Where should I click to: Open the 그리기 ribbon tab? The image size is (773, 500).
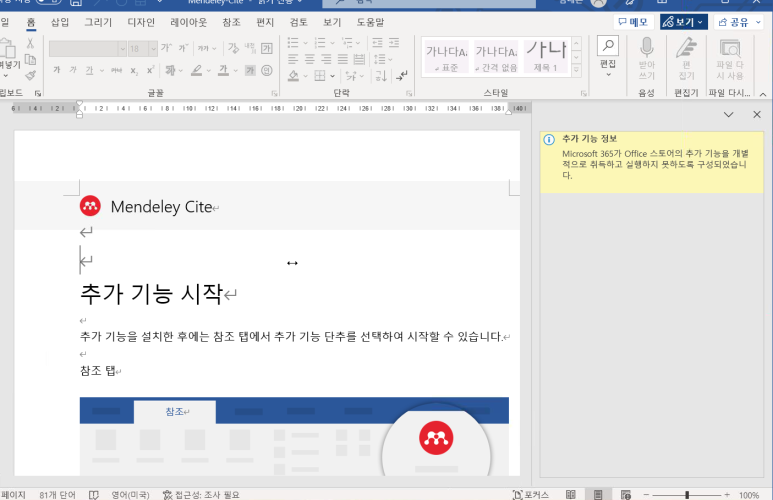coord(98,22)
